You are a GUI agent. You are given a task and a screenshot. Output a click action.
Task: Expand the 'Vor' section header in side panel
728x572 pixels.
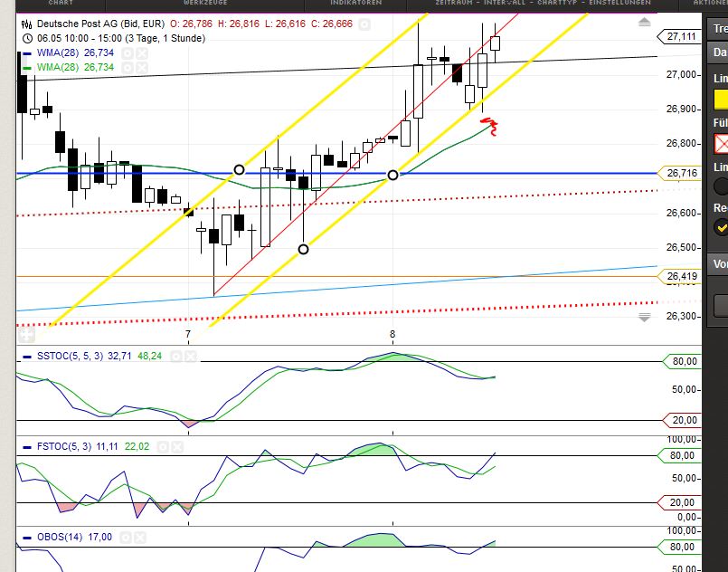[x=718, y=264]
